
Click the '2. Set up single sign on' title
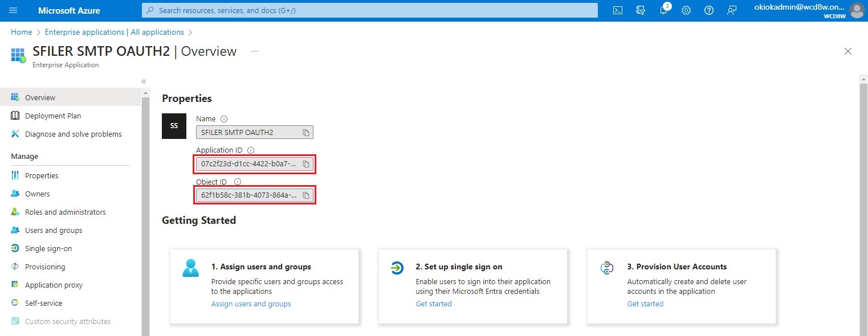459,267
